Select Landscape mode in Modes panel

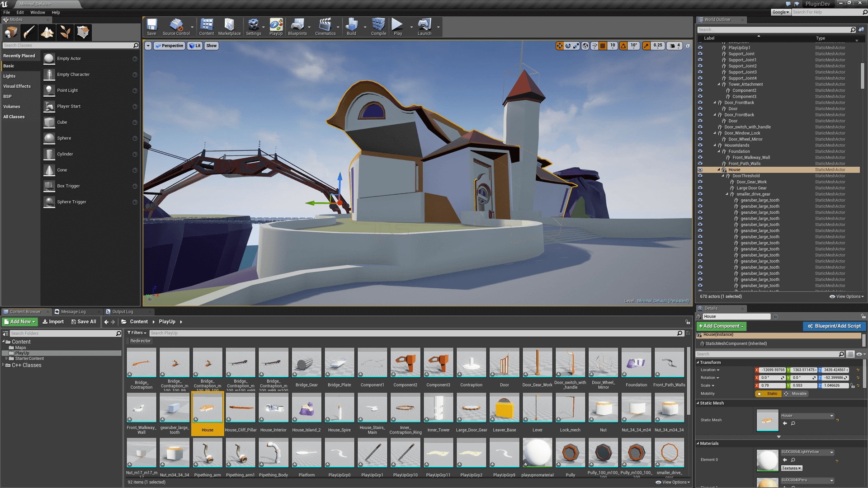coord(47,32)
